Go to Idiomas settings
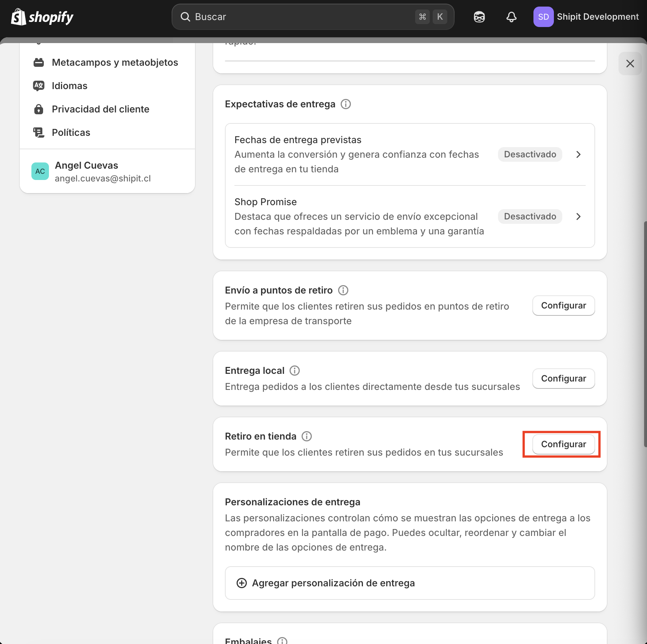 (69, 86)
